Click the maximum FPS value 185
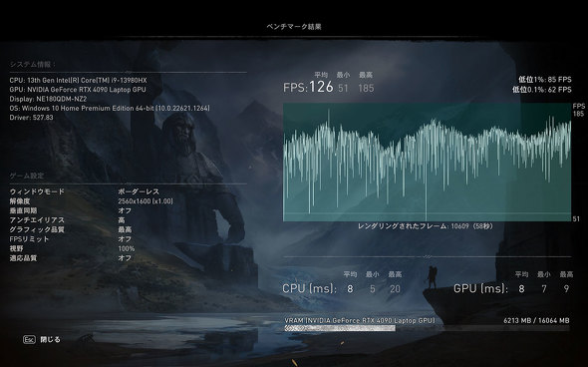The image size is (588, 367). click(x=366, y=88)
